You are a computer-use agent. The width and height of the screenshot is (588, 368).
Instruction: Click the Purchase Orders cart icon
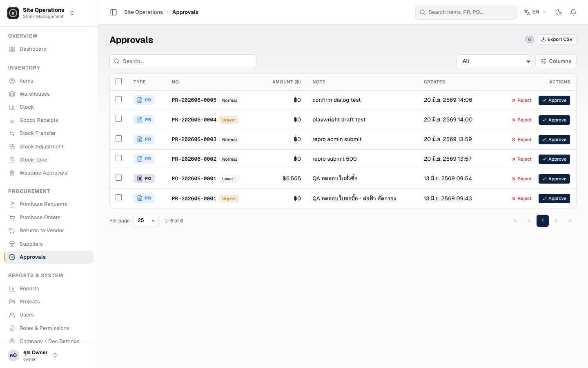[12, 218]
